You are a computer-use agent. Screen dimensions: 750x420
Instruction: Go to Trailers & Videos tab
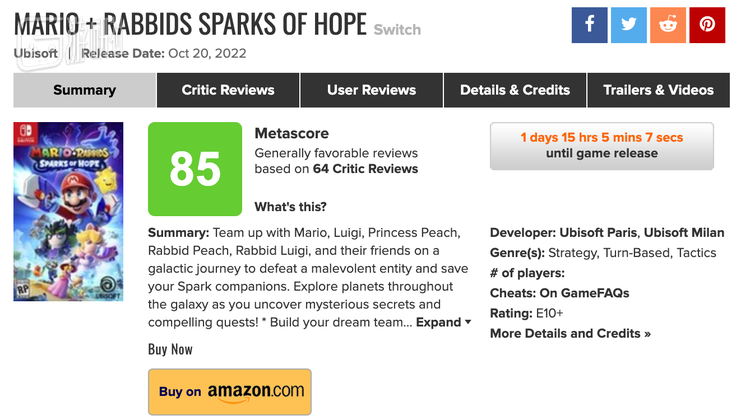[x=658, y=90]
